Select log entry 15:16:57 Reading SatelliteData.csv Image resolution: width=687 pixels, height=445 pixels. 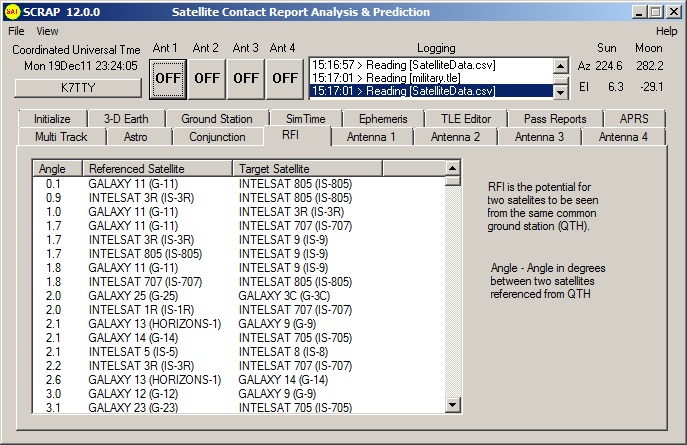coord(431,65)
